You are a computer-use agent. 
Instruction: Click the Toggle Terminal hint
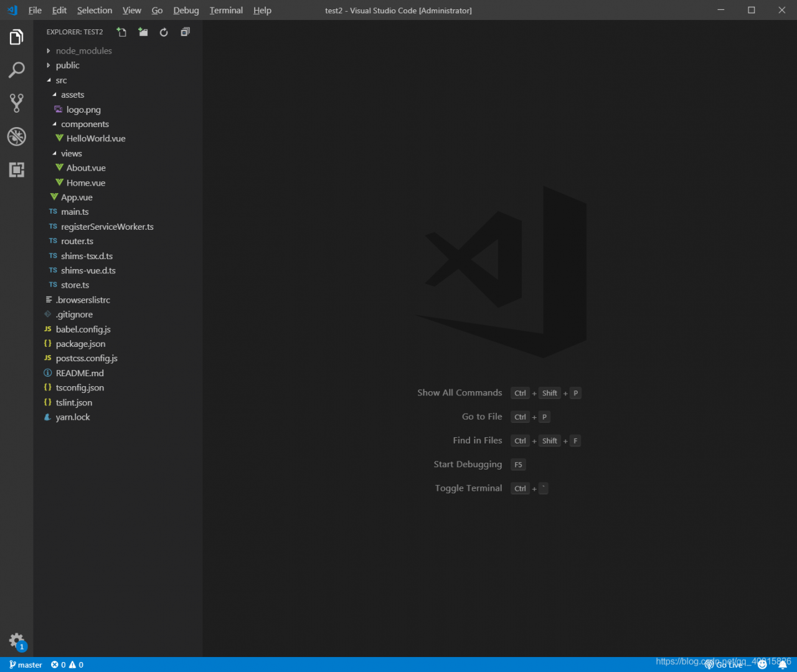pos(468,488)
